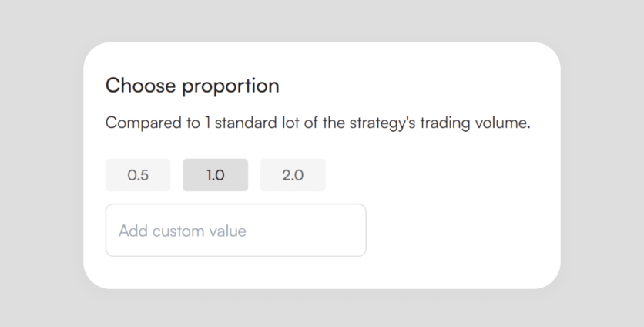The image size is (644, 327).
Task: Set proportion to half a lot
Action: point(138,175)
